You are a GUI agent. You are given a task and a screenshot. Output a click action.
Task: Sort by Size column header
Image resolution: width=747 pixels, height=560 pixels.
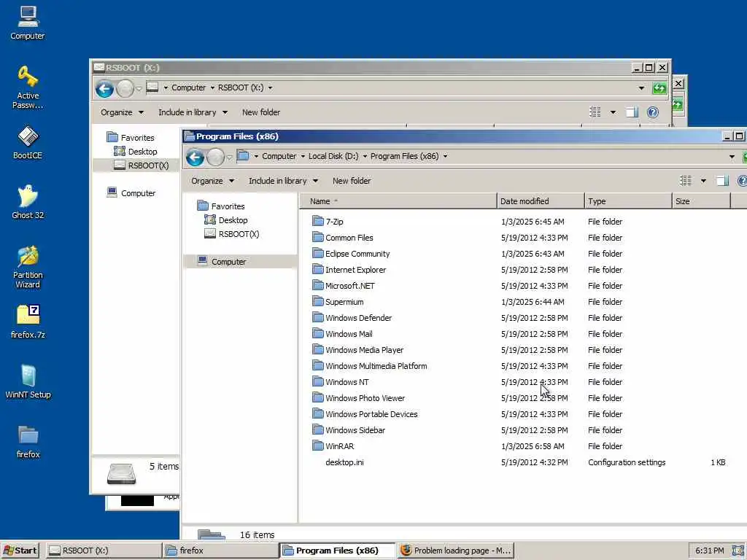tap(701, 201)
